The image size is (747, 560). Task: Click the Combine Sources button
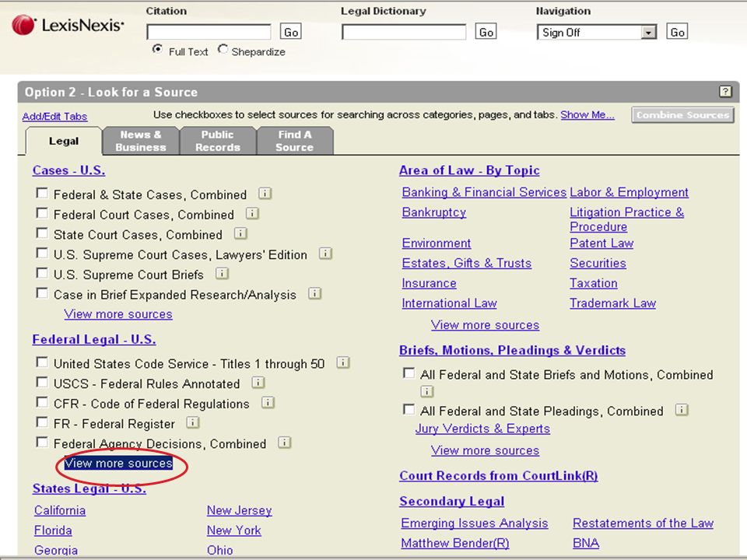coord(682,115)
